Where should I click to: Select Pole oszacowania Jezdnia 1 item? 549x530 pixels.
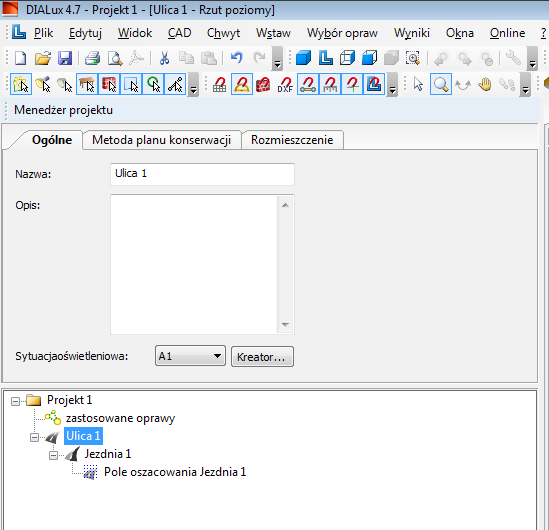tap(175, 472)
